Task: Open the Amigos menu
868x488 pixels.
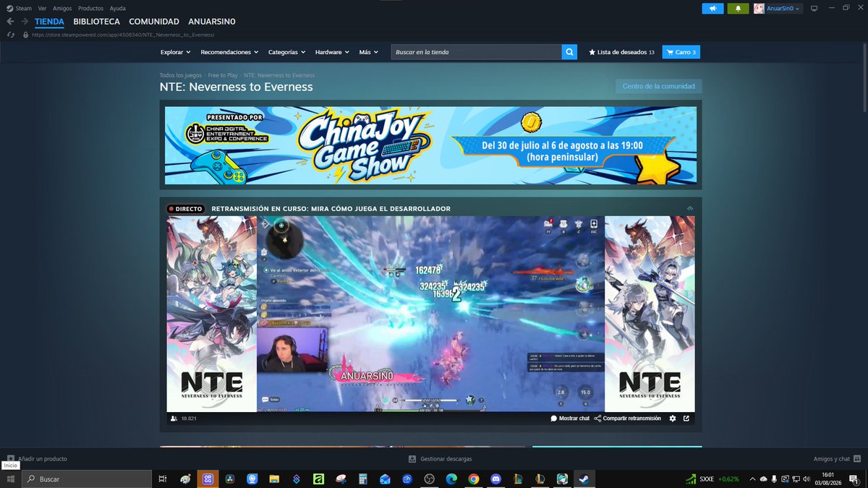Action: 63,8
